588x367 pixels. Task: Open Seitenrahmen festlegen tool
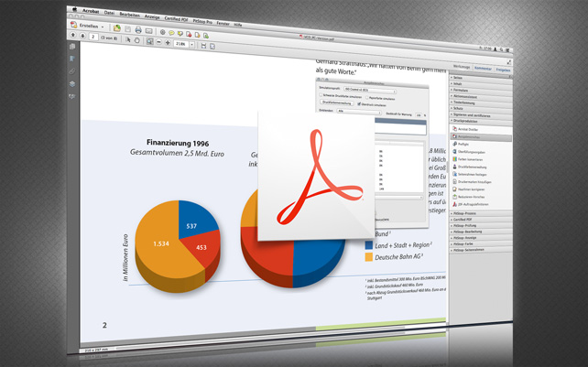click(x=470, y=174)
